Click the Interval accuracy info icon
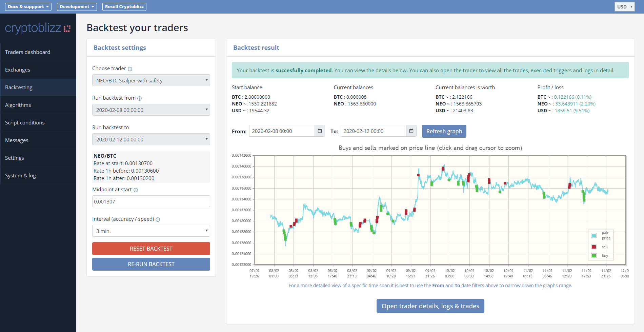This screenshot has height=332, width=644. [x=158, y=219]
